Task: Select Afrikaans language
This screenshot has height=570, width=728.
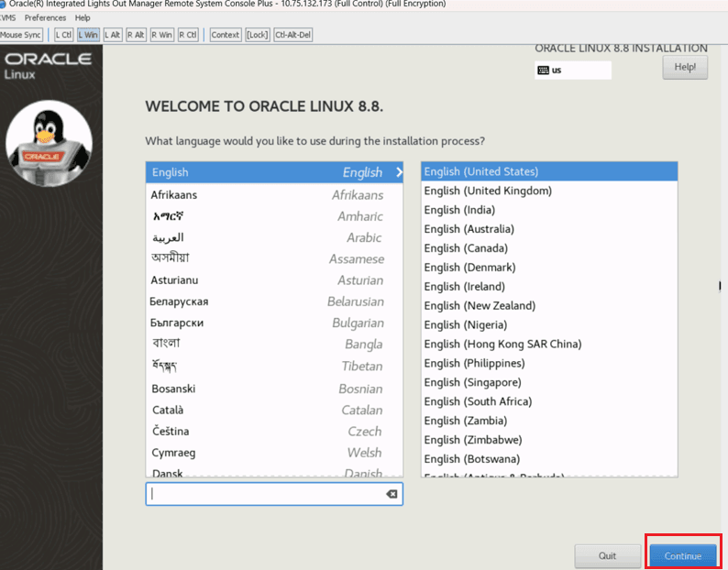Action: coord(274,195)
